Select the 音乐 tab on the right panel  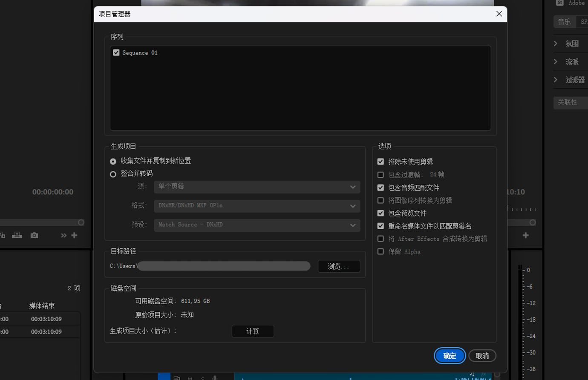click(564, 21)
